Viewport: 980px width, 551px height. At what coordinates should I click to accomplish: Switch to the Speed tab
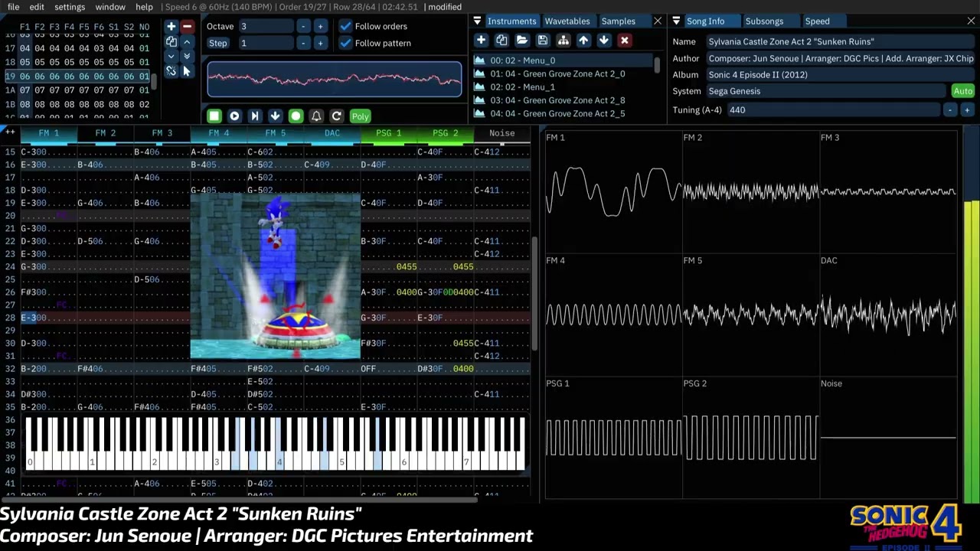tap(817, 21)
